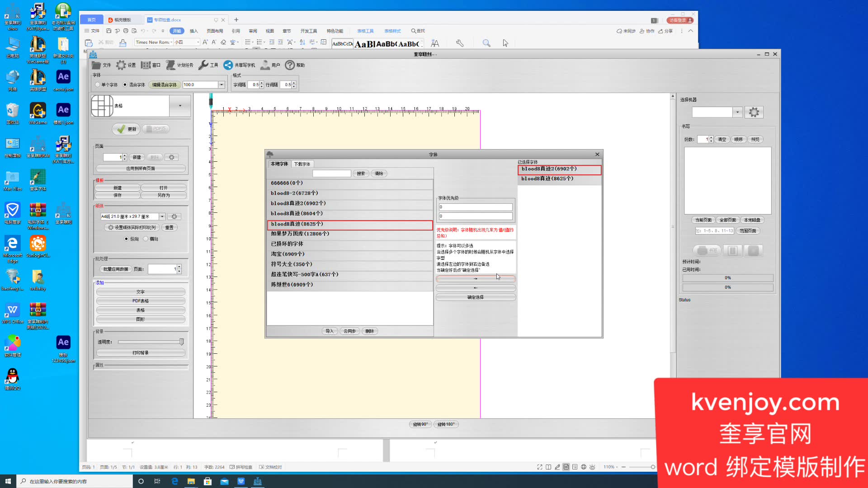Select 淘宝(6909个) in the local font list
Image resolution: width=868 pixels, height=488 pixels.
tap(288, 254)
